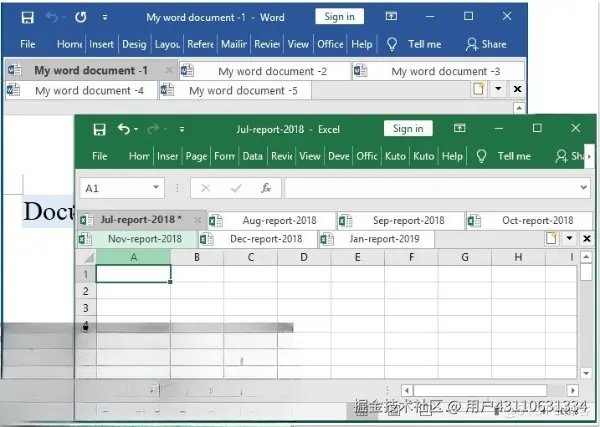The height and width of the screenshot is (427, 600).
Task: Switch to Design tab in Word
Action: pyautogui.click(x=134, y=44)
